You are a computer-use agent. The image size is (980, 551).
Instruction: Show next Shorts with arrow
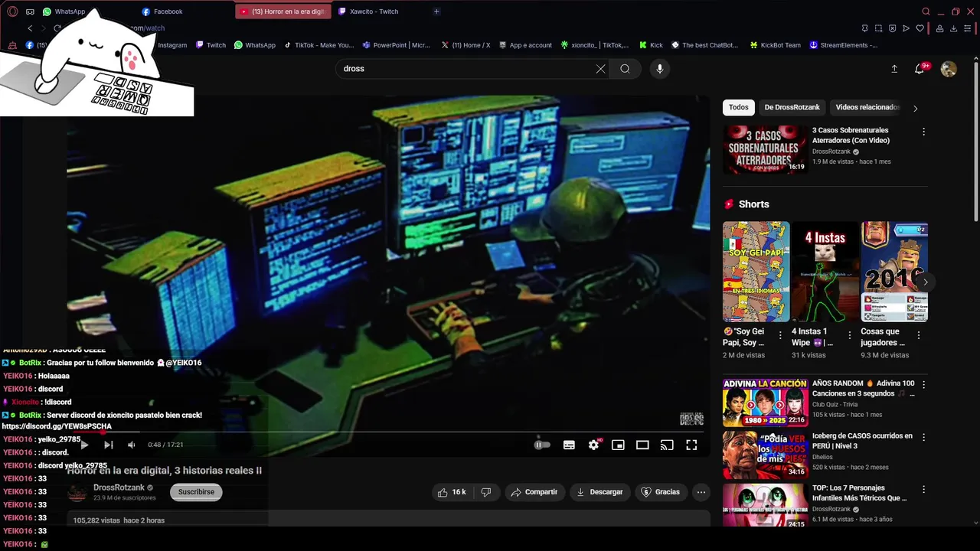(925, 282)
